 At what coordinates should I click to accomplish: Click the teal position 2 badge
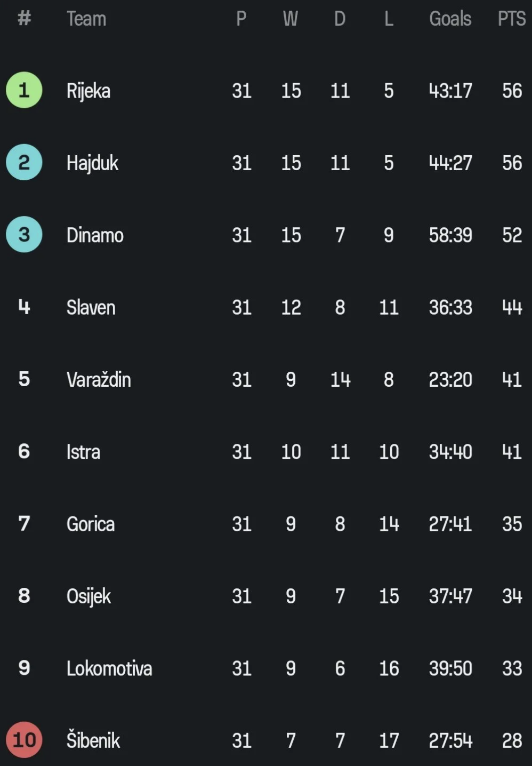point(24,162)
